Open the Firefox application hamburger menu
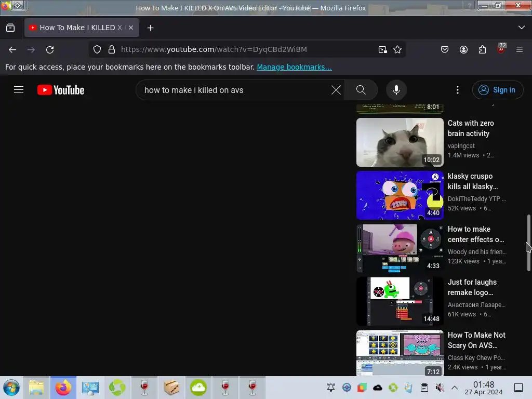 [520, 49]
